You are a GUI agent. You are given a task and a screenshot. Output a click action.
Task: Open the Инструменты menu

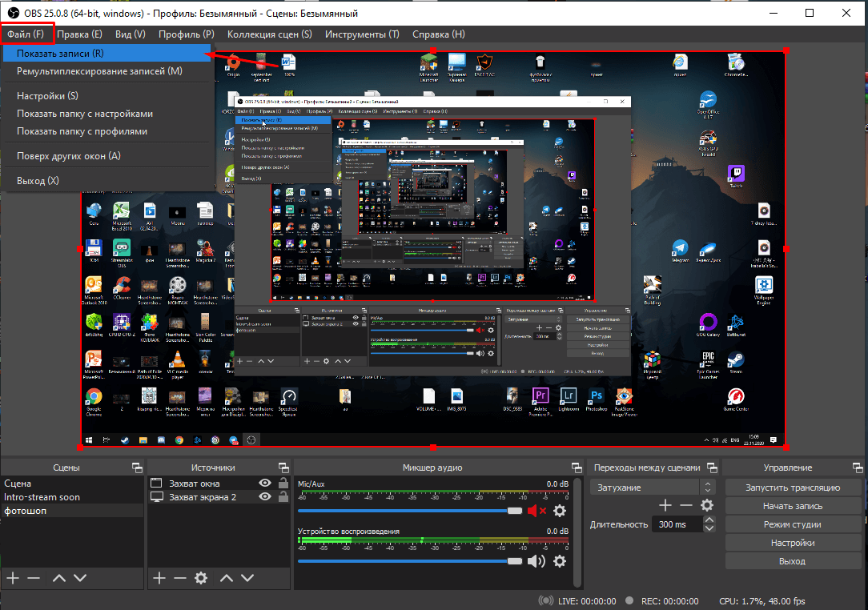(362, 34)
